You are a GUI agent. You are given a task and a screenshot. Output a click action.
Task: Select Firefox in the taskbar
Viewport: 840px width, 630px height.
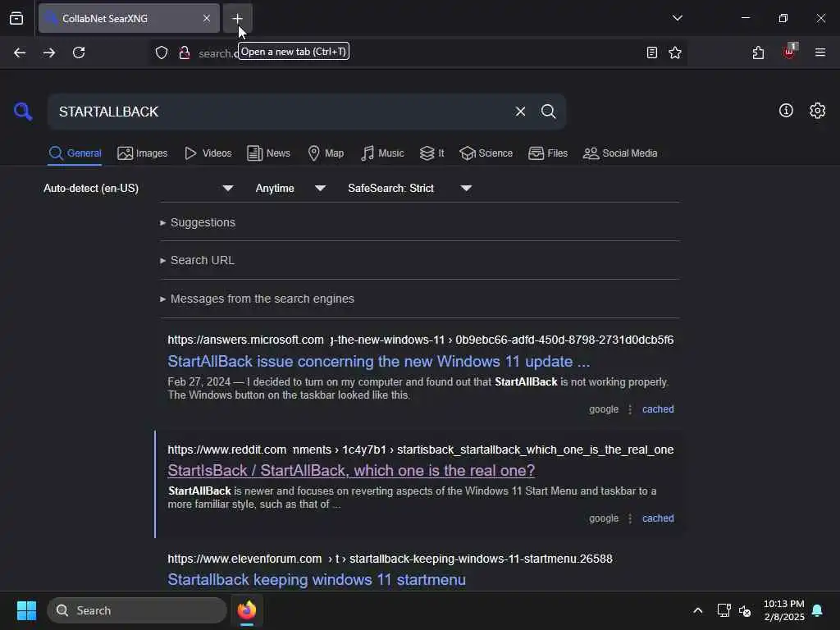(247, 610)
